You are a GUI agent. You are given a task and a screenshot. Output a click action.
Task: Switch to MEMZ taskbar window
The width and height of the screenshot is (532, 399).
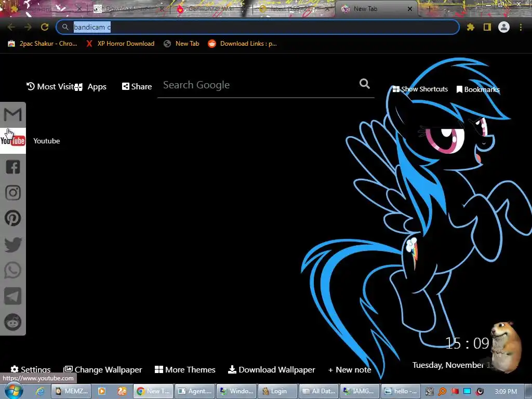pos(71,391)
